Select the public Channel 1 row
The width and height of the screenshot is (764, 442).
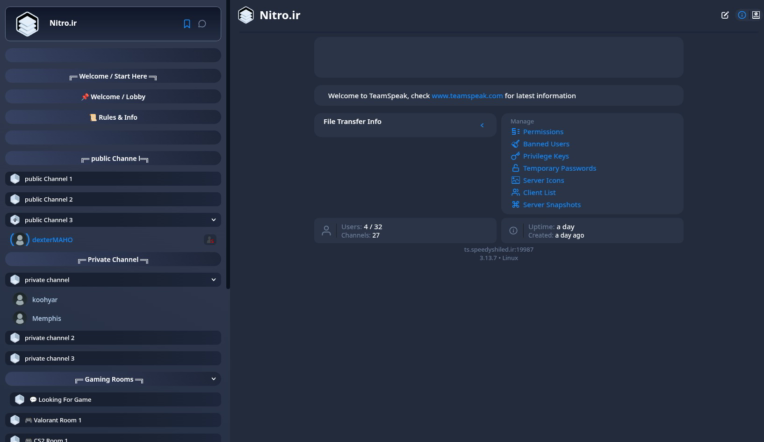[113, 179]
